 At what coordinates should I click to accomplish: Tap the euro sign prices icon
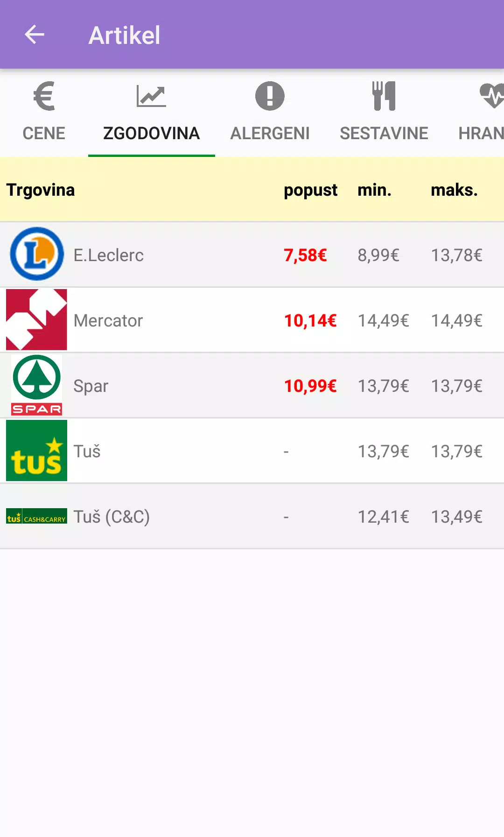click(x=44, y=96)
